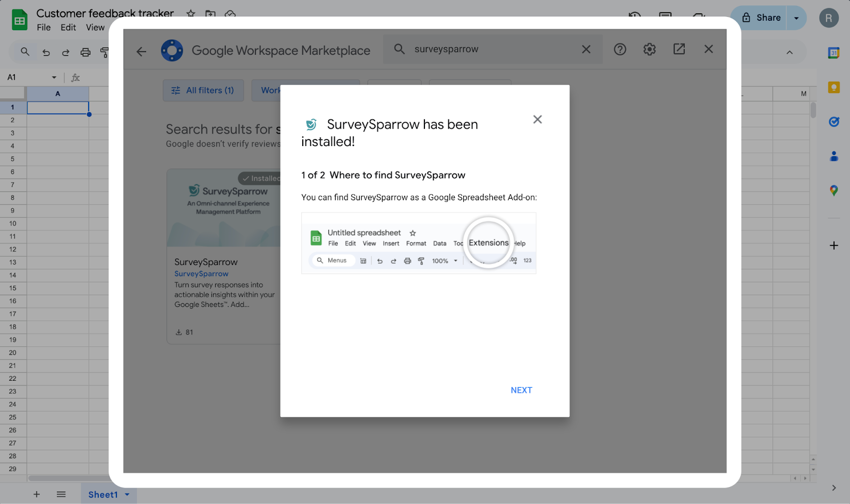Screen dimensions: 850x504
Task: Open the File menu
Action: tap(44, 28)
